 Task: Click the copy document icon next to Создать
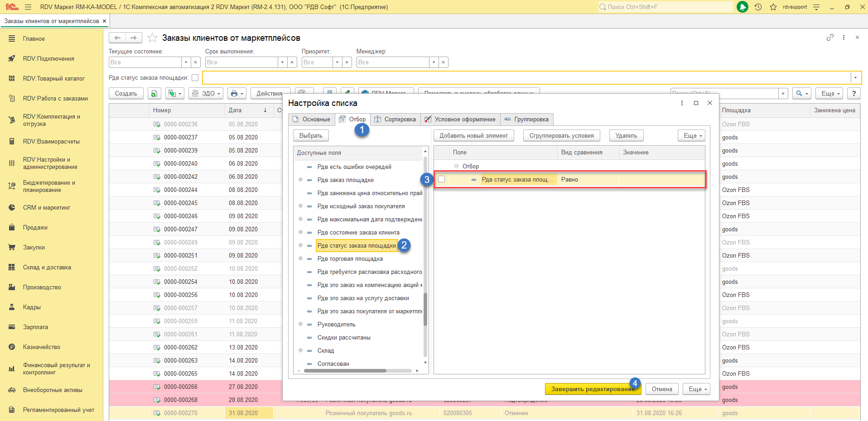pyautogui.click(x=154, y=93)
